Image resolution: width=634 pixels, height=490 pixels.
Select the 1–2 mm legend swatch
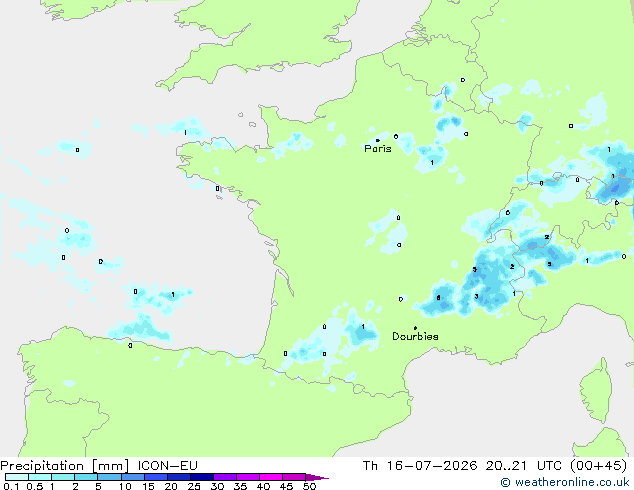coord(63,477)
